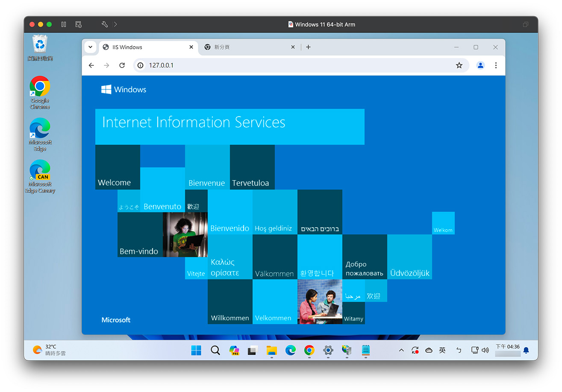This screenshot has width=562, height=392.
Task: Open the Chrome profile avatar icon
Action: coord(480,65)
